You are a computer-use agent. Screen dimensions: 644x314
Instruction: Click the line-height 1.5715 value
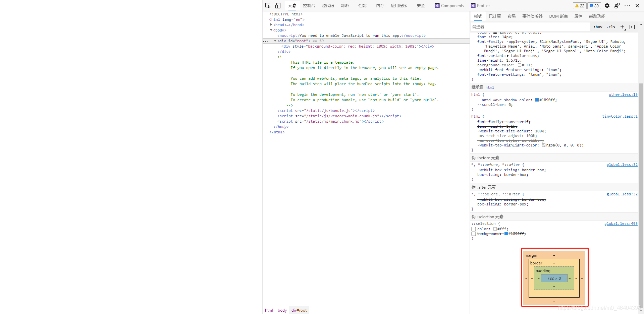(x=513, y=61)
